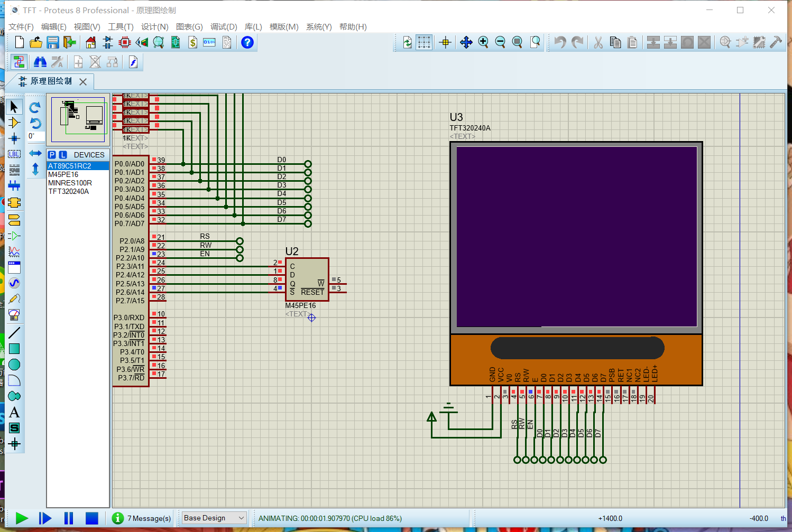Select the Graph mode tool
The image size is (792, 532).
tap(14, 251)
